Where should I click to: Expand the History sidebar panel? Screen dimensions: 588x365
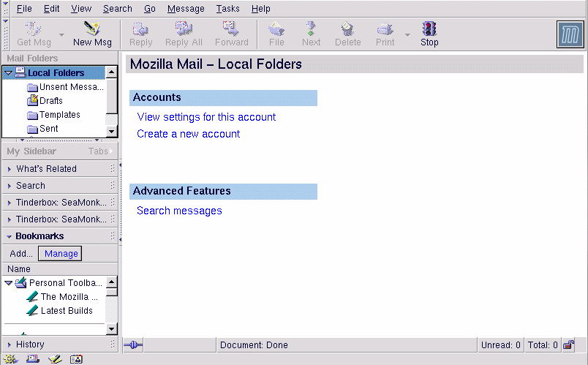pos(30,345)
